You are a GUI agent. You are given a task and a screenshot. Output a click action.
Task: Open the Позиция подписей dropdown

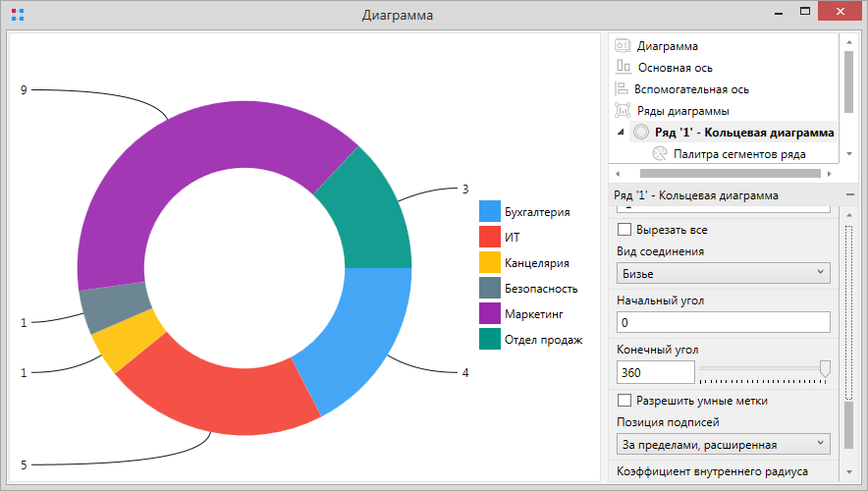click(723, 445)
